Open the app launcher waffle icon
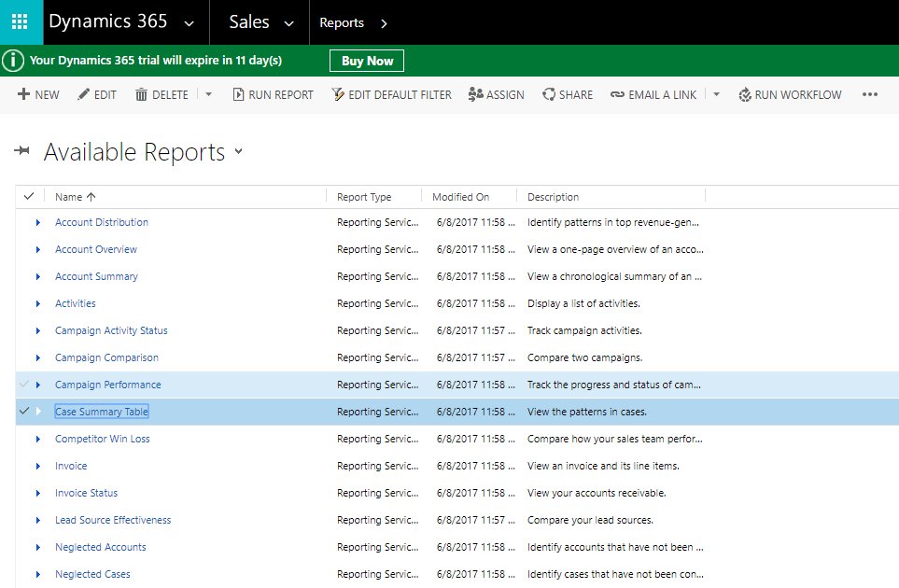 coord(20,21)
